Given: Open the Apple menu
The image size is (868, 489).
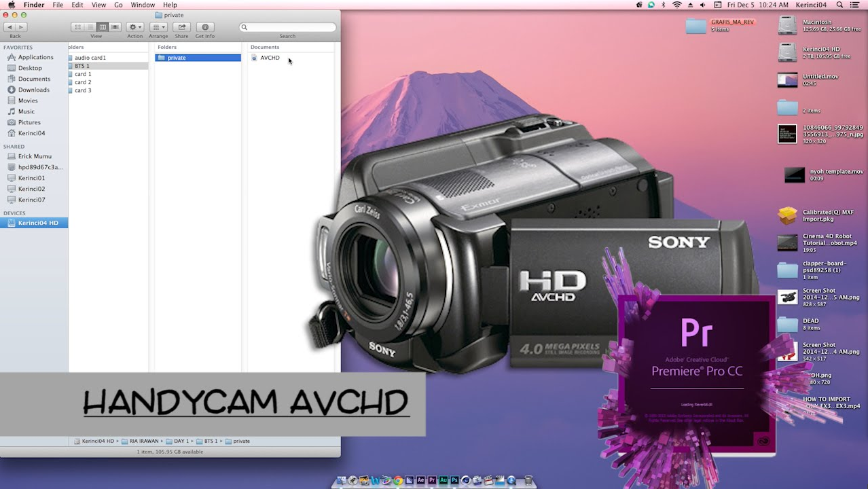Looking at the screenshot, I should (x=11, y=5).
